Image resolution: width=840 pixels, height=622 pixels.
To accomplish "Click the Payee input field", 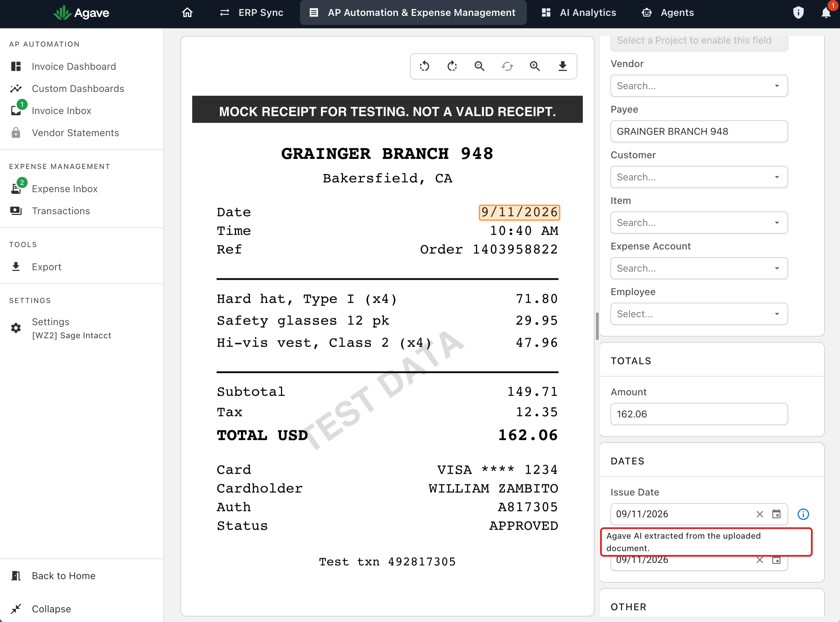I will click(x=699, y=131).
